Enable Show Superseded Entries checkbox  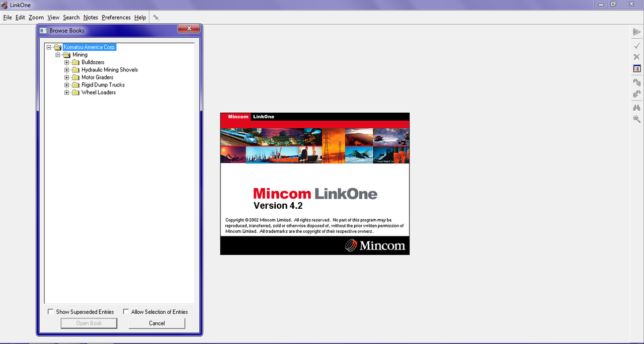point(50,312)
